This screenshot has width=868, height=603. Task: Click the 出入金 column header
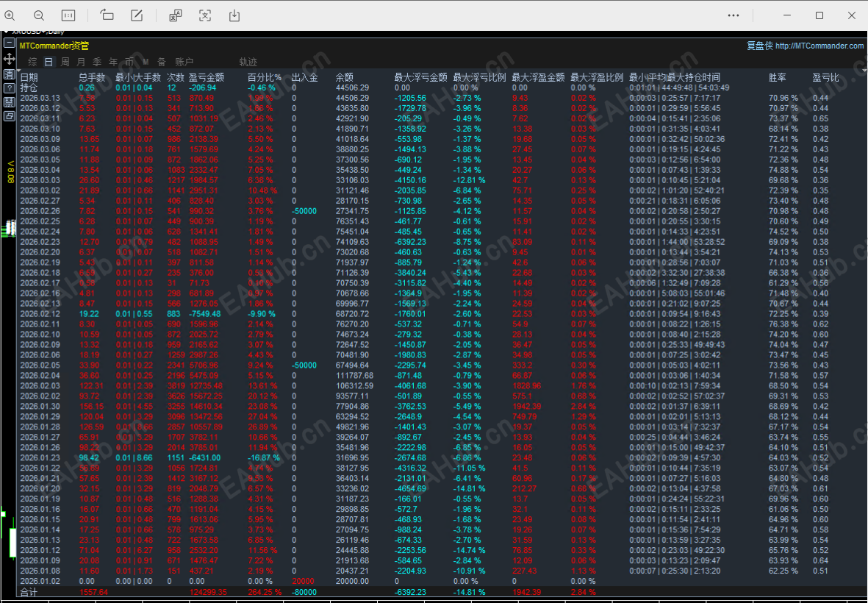(x=304, y=77)
